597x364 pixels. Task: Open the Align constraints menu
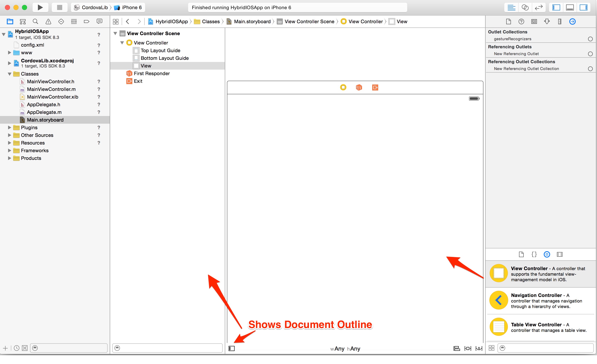click(457, 348)
